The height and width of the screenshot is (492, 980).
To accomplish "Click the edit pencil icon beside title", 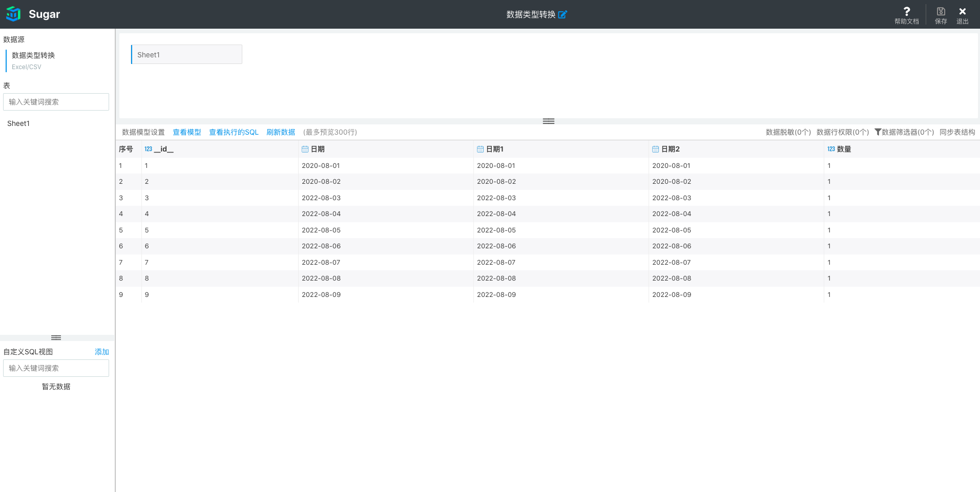I will 562,14.
